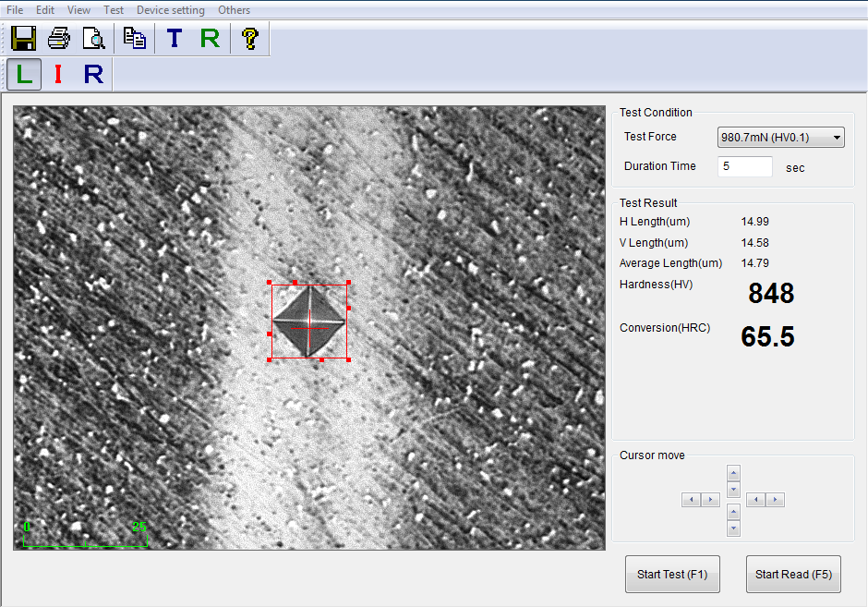Click right arrow in right Cursor move pair
This screenshot has width=868, height=607.
point(775,500)
